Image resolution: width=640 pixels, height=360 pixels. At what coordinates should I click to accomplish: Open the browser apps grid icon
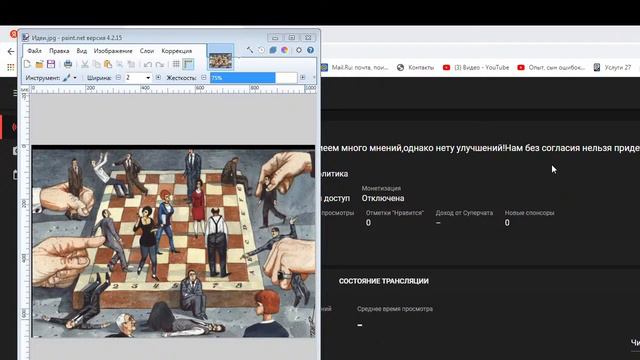pos(11,67)
